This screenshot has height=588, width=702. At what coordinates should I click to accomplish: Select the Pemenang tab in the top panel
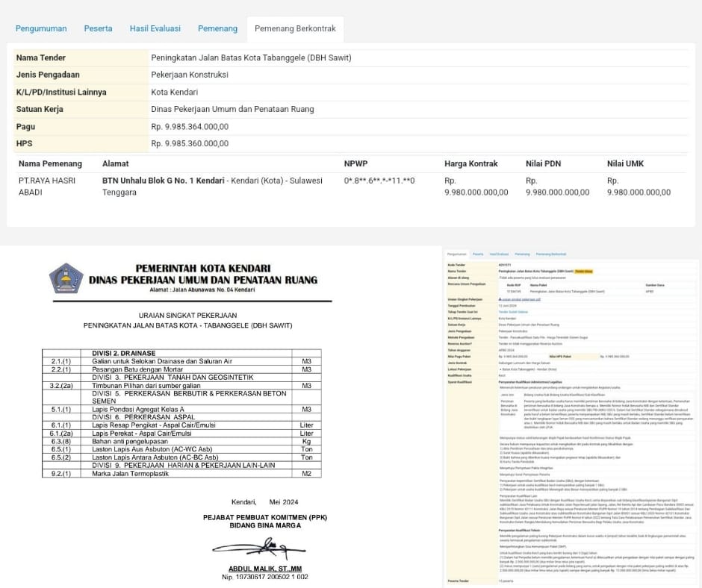pyautogui.click(x=217, y=28)
